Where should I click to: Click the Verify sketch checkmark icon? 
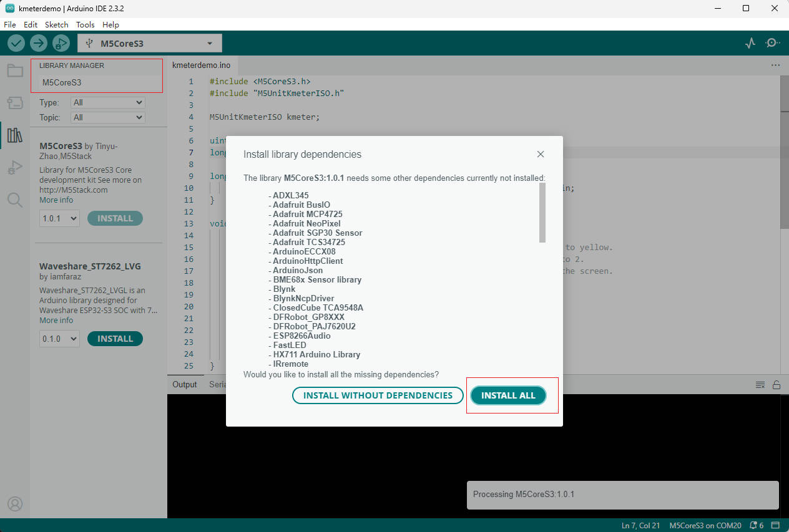point(16,43)
